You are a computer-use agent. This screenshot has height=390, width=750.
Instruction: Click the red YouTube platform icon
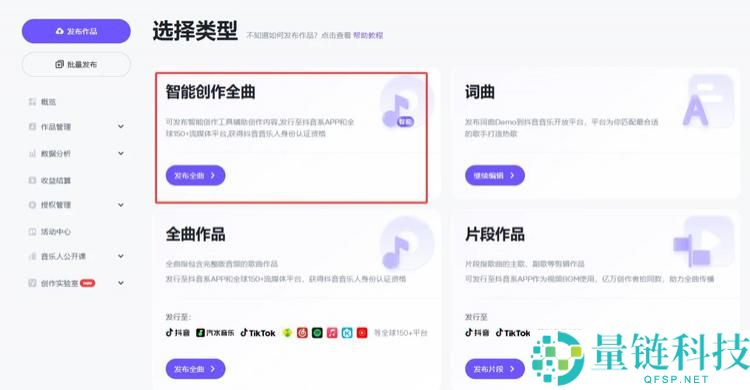coord(362,333)
